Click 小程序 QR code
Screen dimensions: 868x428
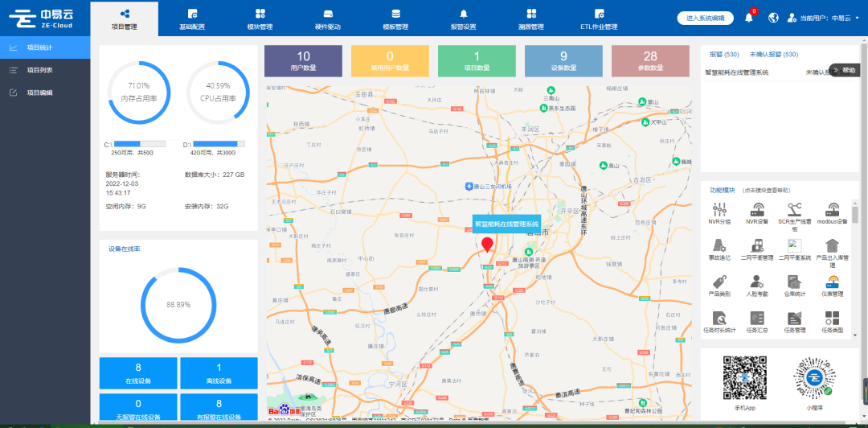click(x=814, y=377)
